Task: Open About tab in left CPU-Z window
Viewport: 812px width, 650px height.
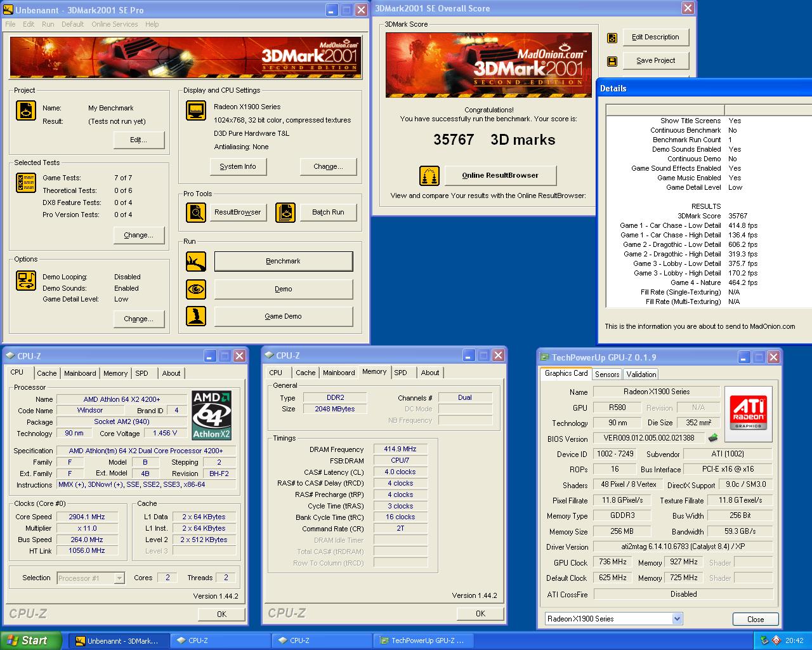Action: [171, 373]
